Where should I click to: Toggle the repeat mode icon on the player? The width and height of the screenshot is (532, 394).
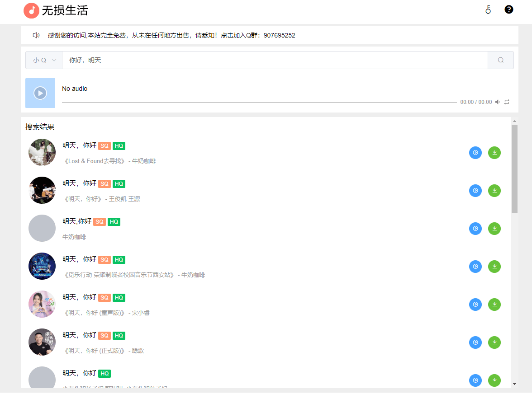pyautogui.click(x=507, y=102)
